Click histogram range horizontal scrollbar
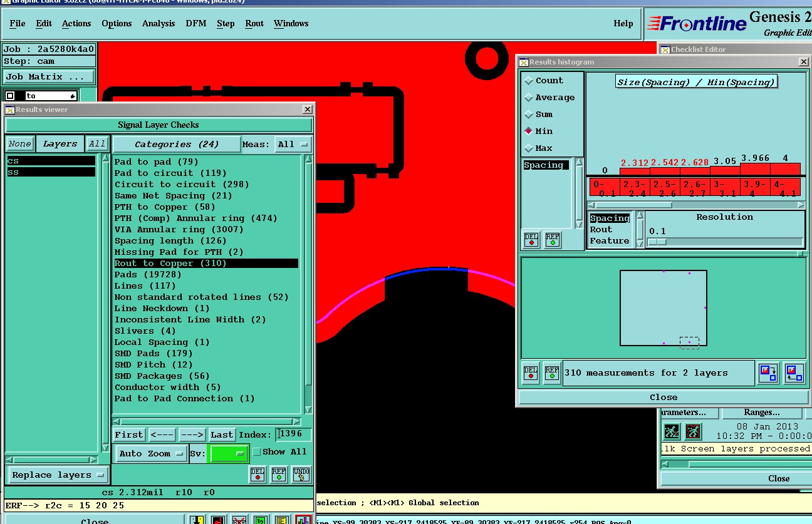This screenshot has width=812, height=524. [696, 205]
